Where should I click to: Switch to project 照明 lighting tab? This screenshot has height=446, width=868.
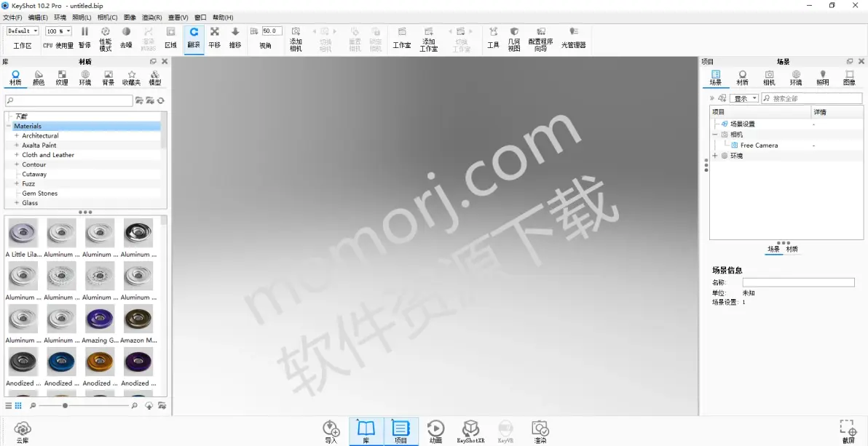click(823, 78)
